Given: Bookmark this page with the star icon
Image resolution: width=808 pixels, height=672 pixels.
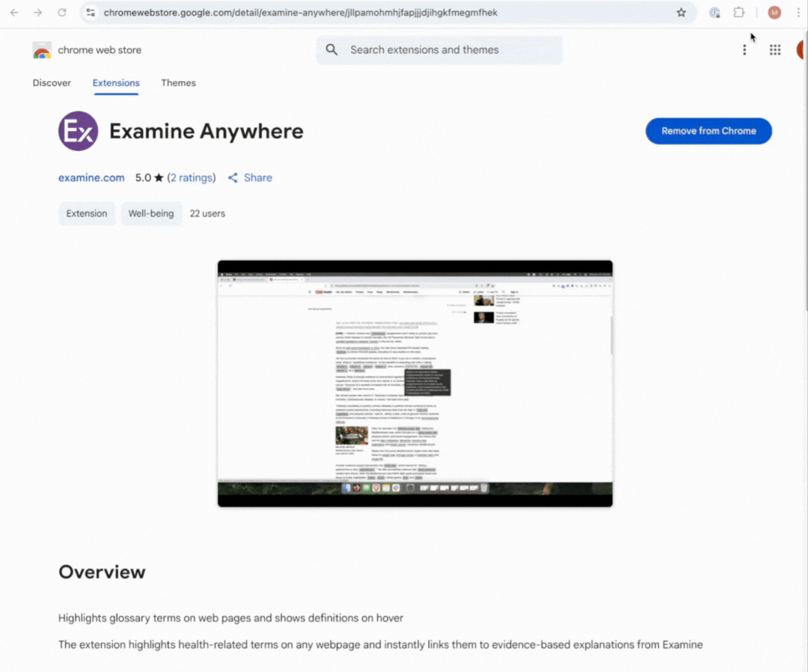Looking at the screenshot, I should click(681, 13).
